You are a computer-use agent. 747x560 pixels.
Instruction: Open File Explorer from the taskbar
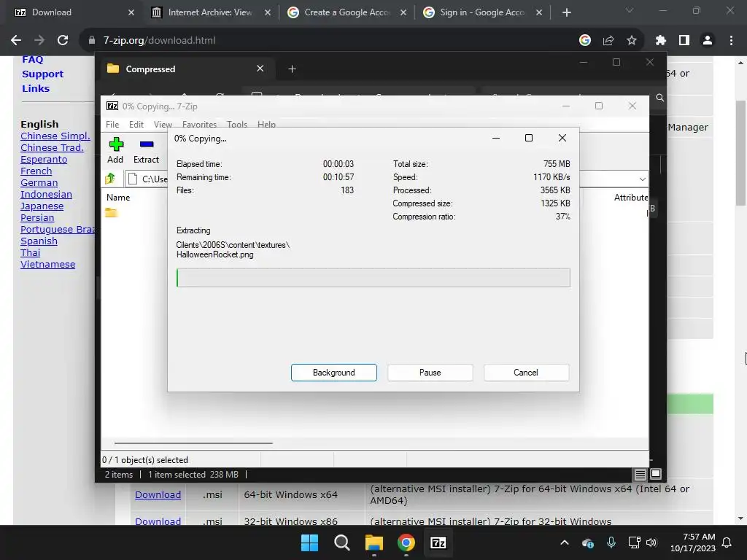click(374, 542)
